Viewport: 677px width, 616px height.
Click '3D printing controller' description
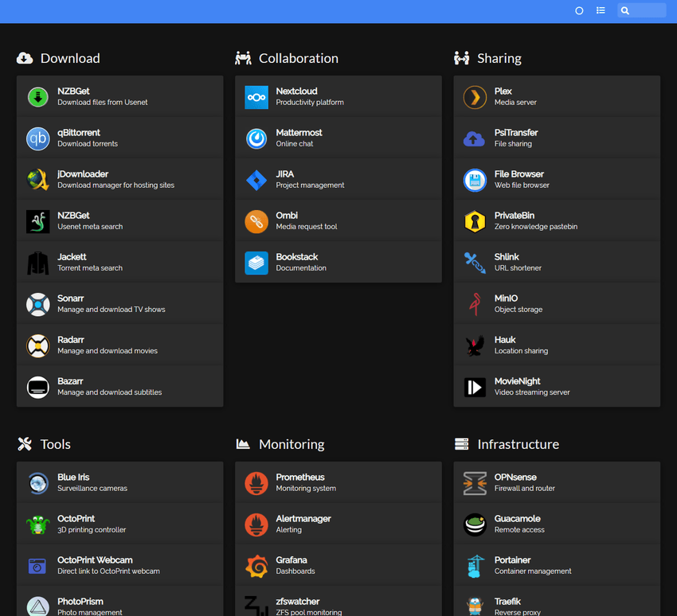[x=92, y=530]
